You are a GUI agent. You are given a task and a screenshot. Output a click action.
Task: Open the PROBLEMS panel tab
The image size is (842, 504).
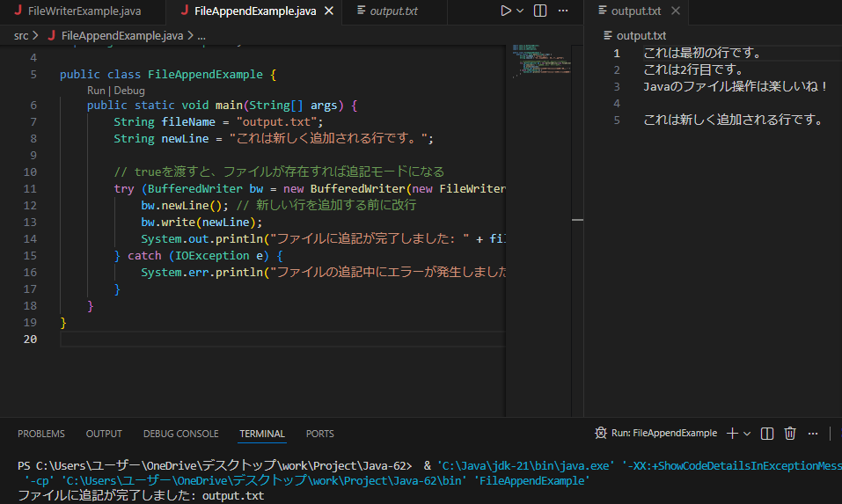41,434
